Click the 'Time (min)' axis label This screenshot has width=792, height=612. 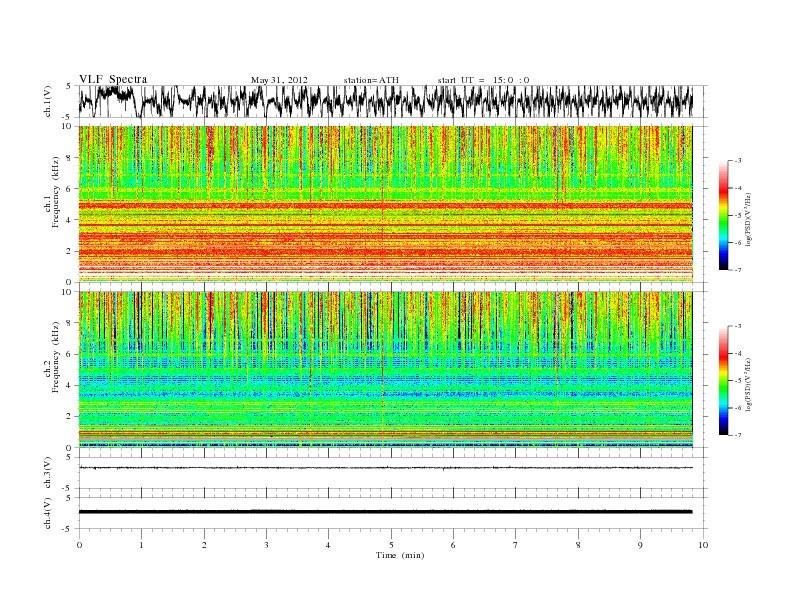(400, 555)
